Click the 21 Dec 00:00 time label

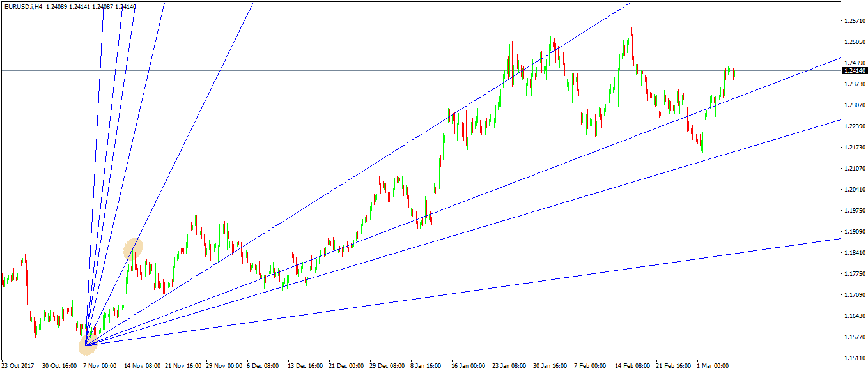346,367
